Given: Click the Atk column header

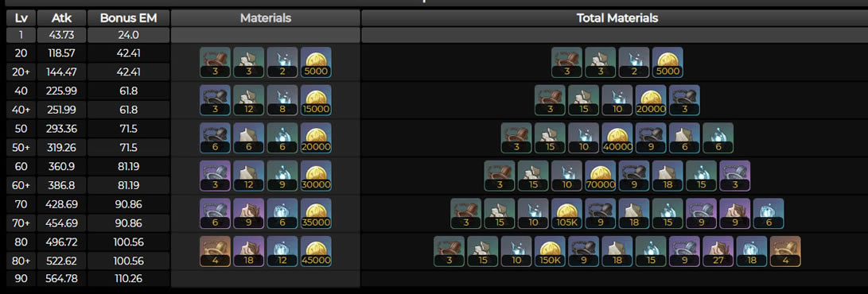Looking at the screenshot, I should [x=61, y=17].
